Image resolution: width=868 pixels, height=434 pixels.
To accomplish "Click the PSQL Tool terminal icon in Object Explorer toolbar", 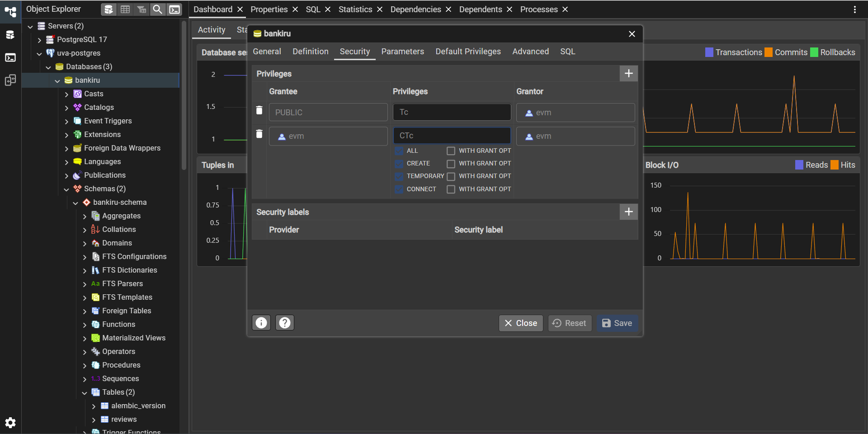I will point(175,9).
